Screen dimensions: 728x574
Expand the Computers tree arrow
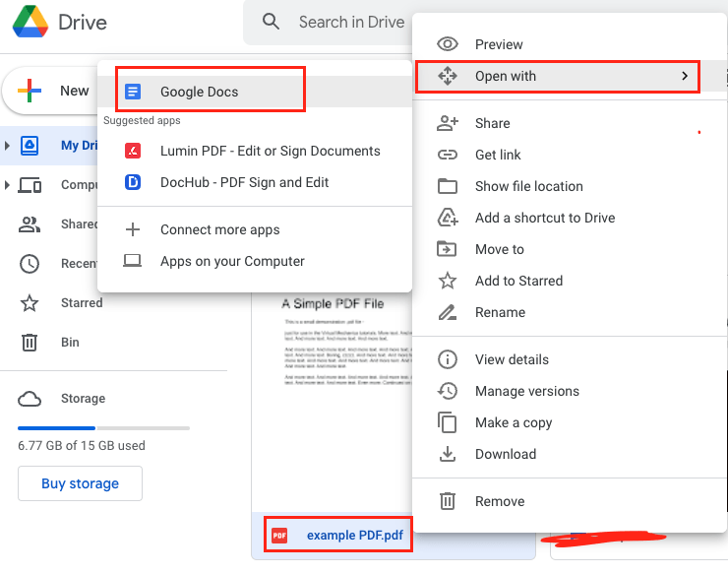click(7, 185)
